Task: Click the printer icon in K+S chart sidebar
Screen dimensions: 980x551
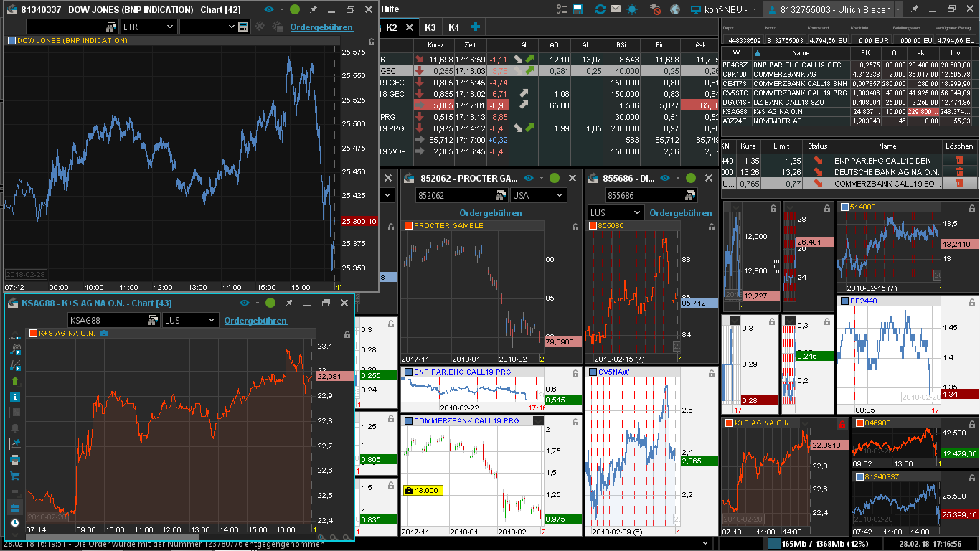Action: (15, 460)
